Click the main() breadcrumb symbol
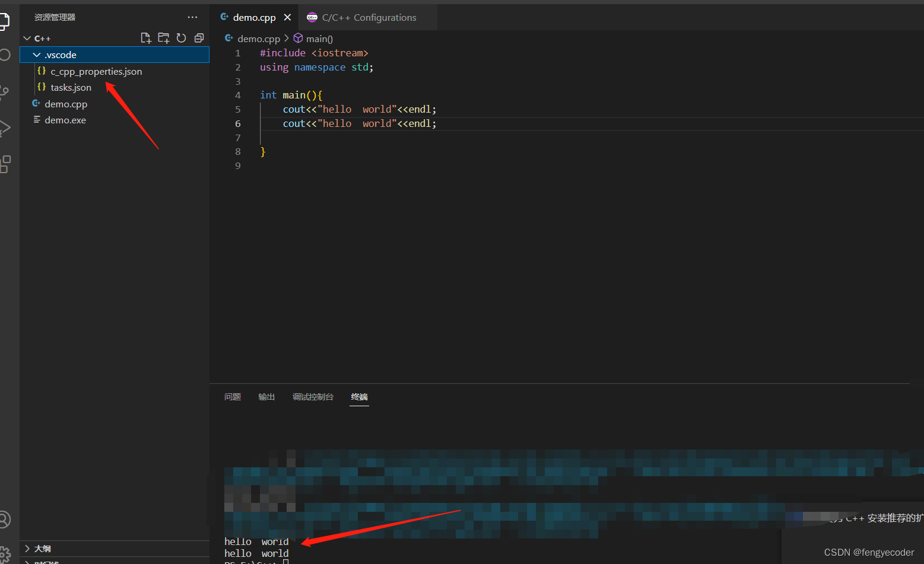This screenshot has width=924, height=564. (x=319, y=39)
